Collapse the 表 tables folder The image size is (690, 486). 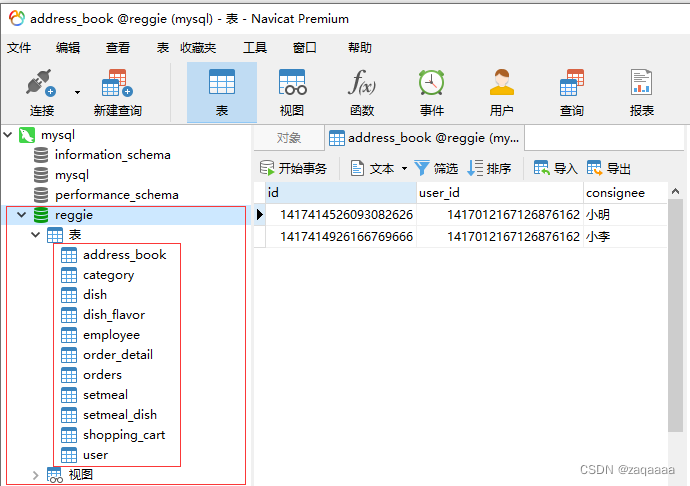pyautogui.click(x=36, y=235)
